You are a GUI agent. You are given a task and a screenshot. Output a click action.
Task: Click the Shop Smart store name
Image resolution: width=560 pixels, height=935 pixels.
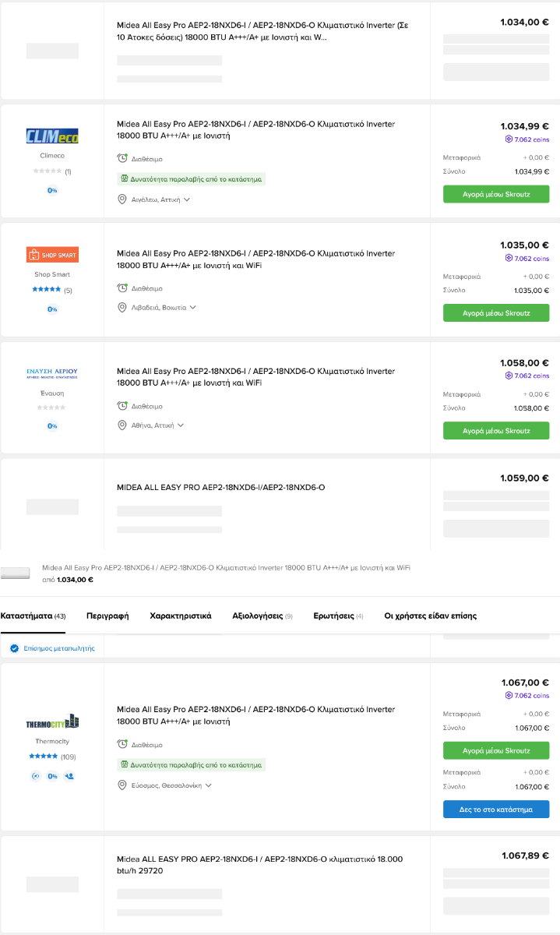click(52, 274)
